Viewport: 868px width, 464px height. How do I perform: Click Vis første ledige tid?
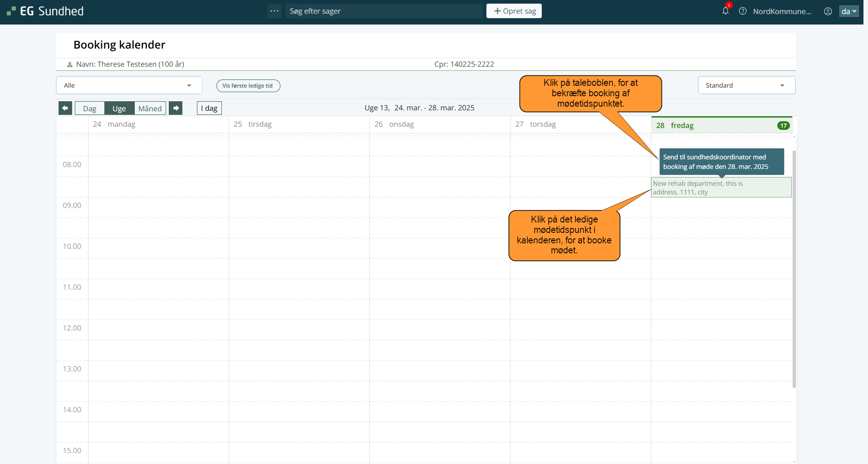click(248, 86)
